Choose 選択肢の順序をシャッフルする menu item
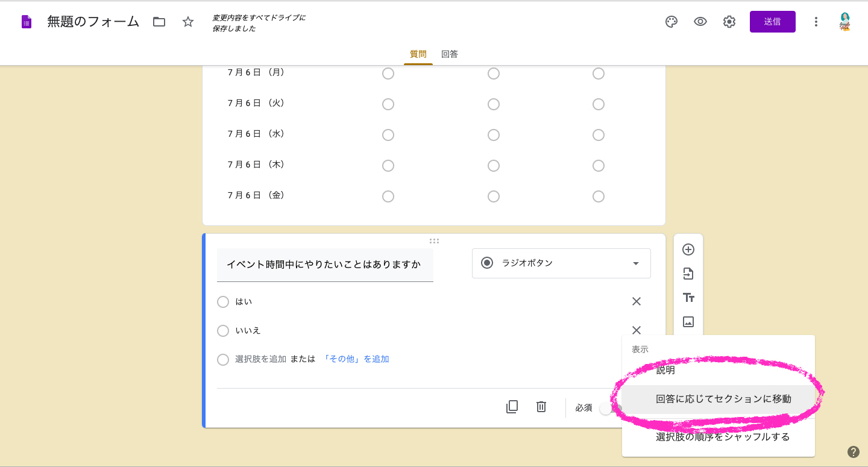The height and width of the screenshot is (467, 868). pyautogui.click(x=719, y=437)
